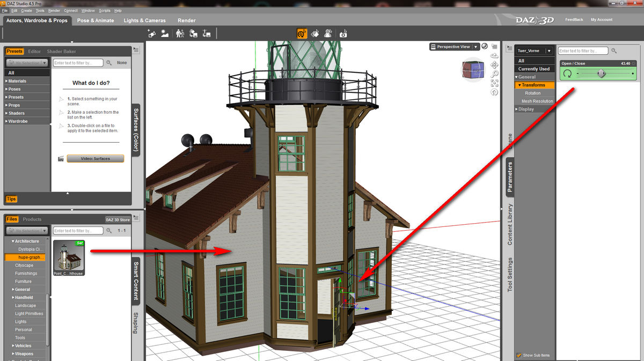This screenshot has width=644, height=361.
Task: Open the Render menu
Action: coord(54,11)
